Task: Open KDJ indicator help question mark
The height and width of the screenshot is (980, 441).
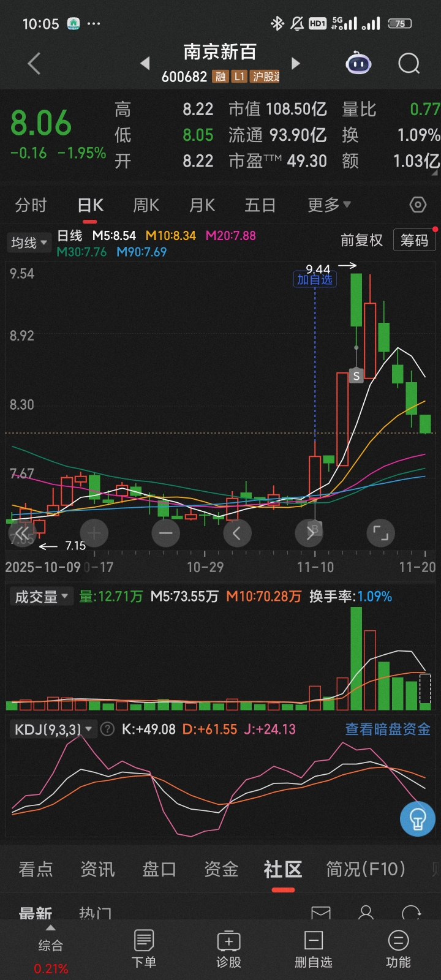Action: click(x=107, y=729)
